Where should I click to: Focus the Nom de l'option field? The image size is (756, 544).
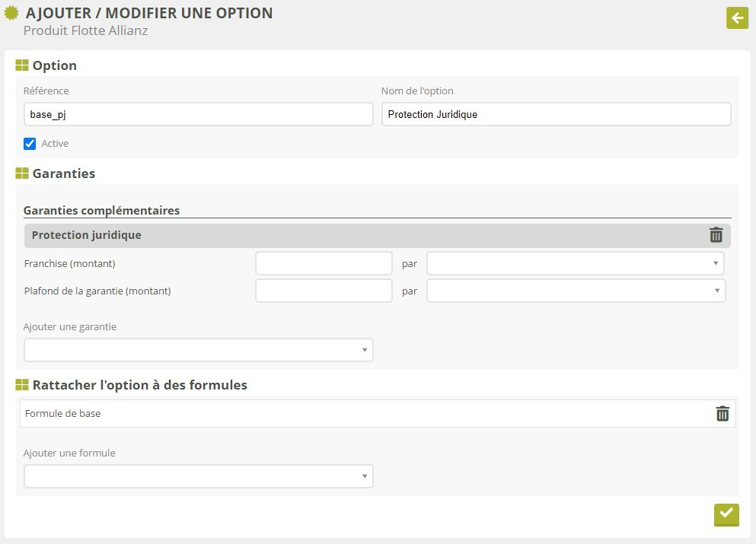(556, 114)
